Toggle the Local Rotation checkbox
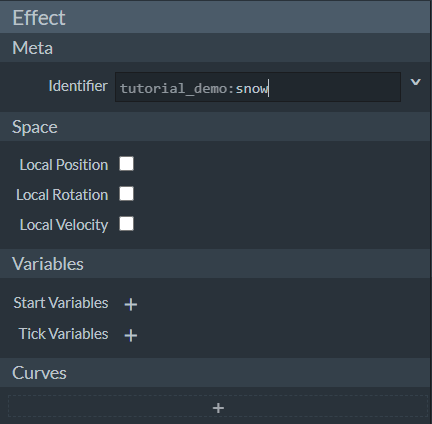The height and width of the screenshot is (424, 432). pyautogui.click(x=127, y=194)
